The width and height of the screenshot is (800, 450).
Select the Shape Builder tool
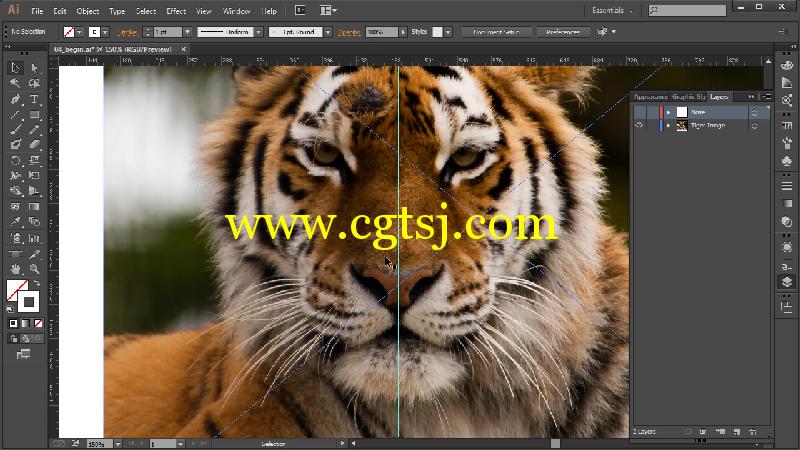click(15, 191)
